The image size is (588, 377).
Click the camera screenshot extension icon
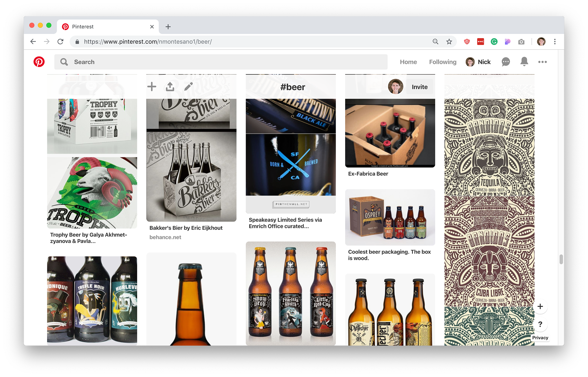click(521, 42)
